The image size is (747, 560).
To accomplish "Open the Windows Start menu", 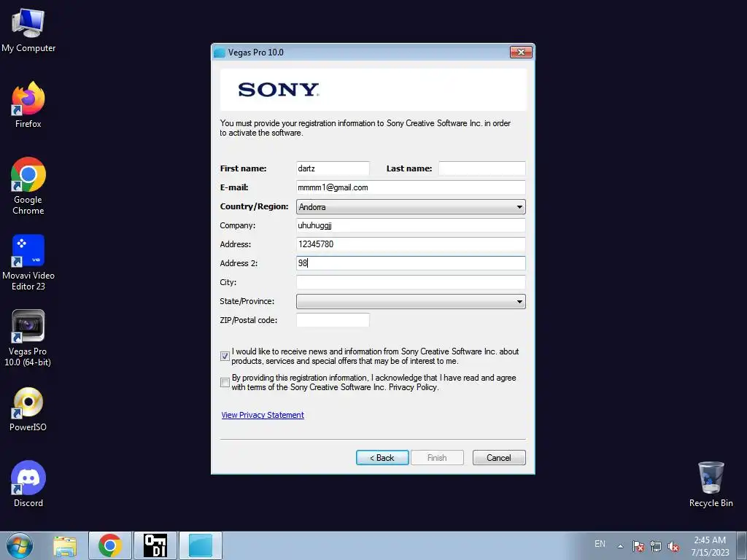I will (20, 545).
